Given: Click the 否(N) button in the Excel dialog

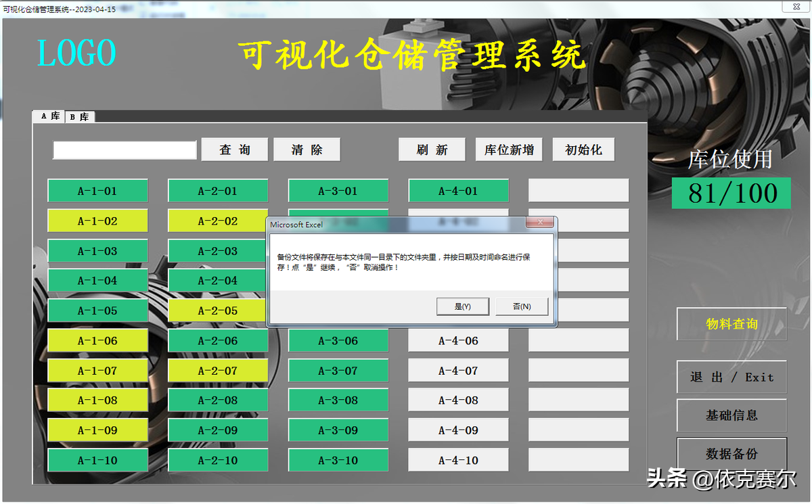Looking at the screenshot, I should 522,306.
